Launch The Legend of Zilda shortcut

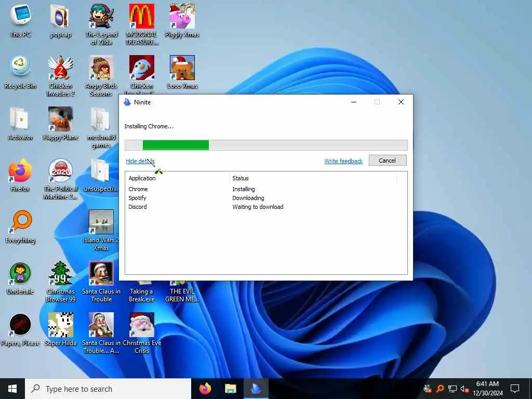(101, 24)
